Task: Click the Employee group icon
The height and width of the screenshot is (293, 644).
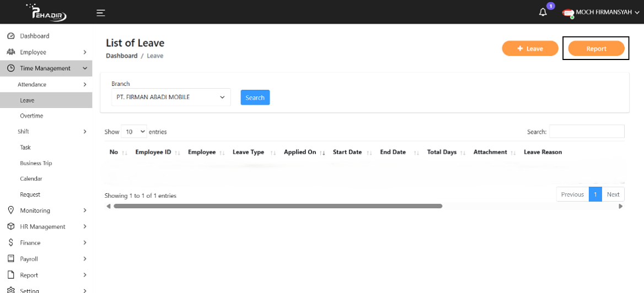Action: coord(10,52)
